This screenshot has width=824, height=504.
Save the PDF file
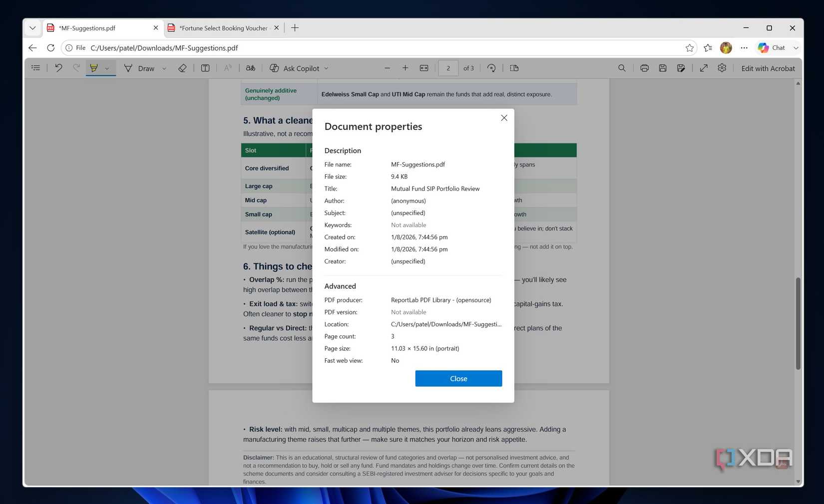coord(663,68)
